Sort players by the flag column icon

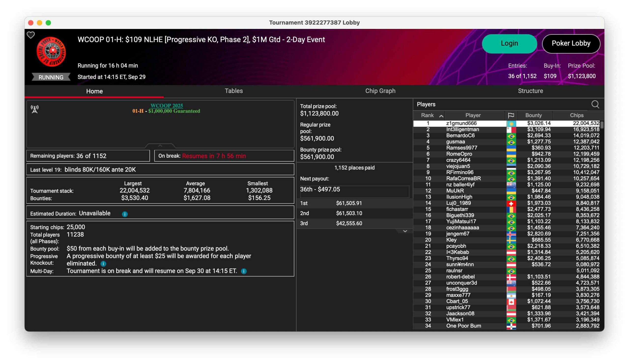(511, 115)
